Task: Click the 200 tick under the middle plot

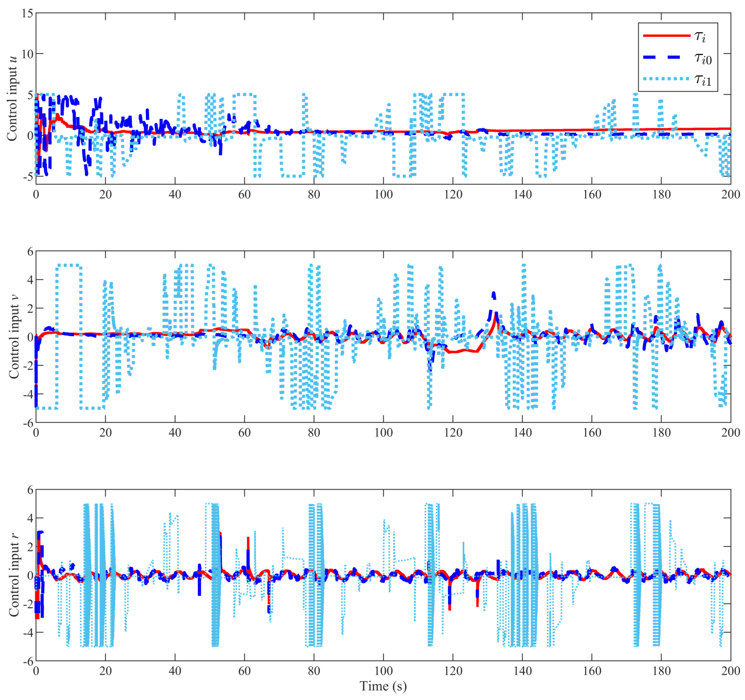Action: pyautogui.click(x=731, y=433)
